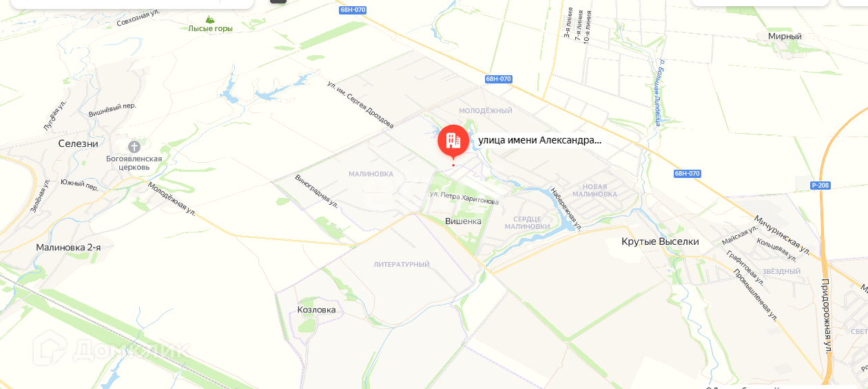Viewport: 868px width, 389px height.
Task: Open the улица имени Александра marker label
Action: coord(539,140)
